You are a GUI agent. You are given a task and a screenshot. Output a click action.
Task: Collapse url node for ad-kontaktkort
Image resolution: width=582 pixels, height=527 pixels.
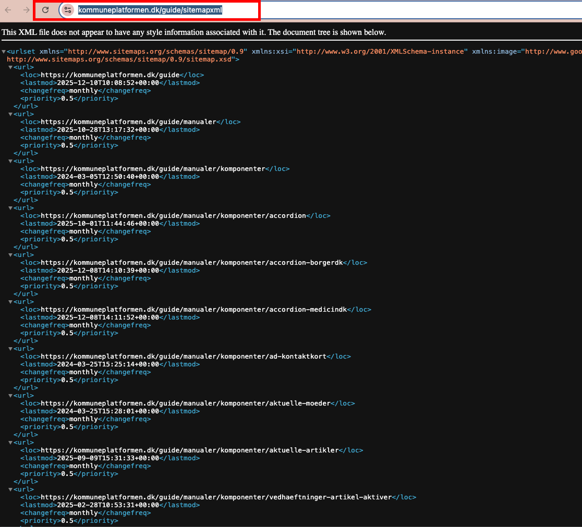pos(10,349)
